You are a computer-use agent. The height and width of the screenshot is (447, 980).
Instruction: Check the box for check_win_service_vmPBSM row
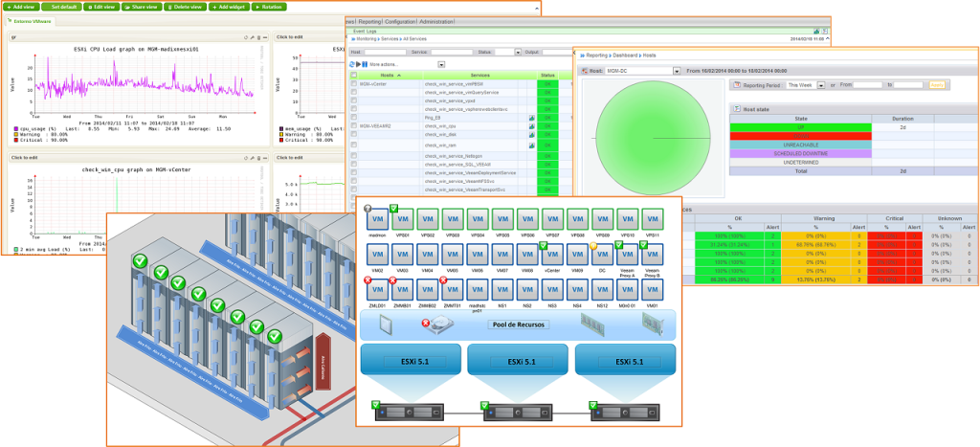[354, 84]
